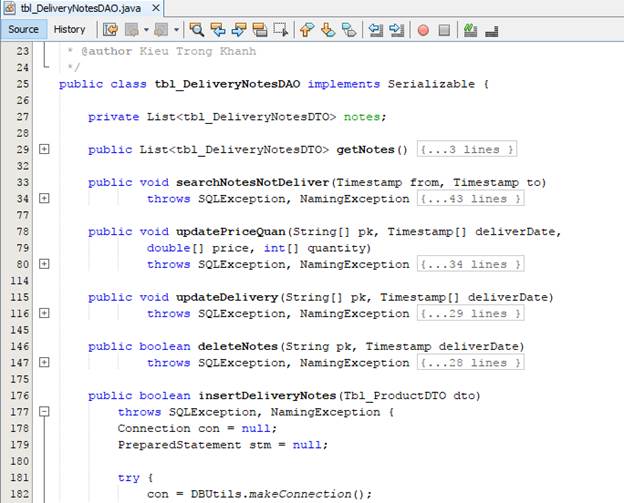Click the green 'notes' field name
Screen dimensions: 624x503
coord(362,117)
